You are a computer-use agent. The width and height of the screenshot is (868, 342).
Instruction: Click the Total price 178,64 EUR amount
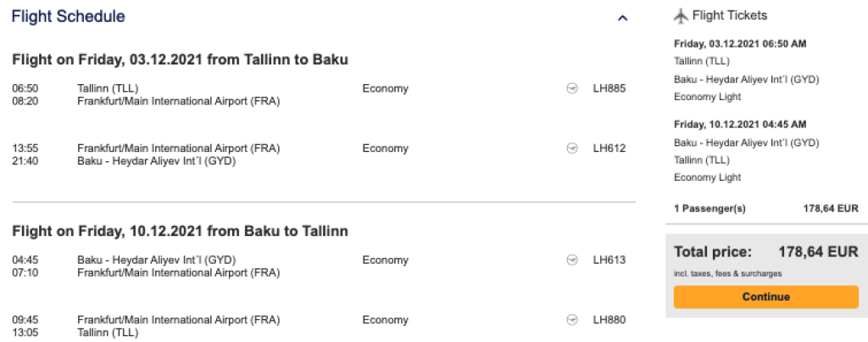tap(818, 252)
